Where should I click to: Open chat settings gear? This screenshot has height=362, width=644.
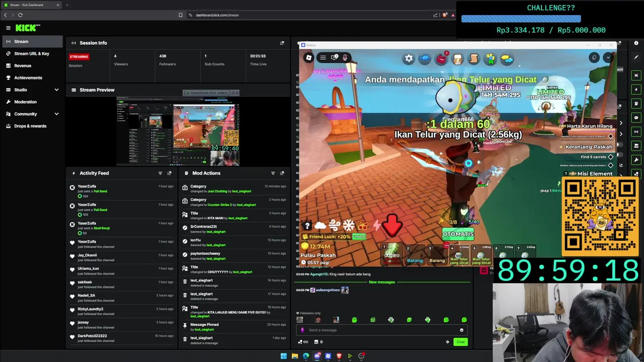(x=447, y=342)
